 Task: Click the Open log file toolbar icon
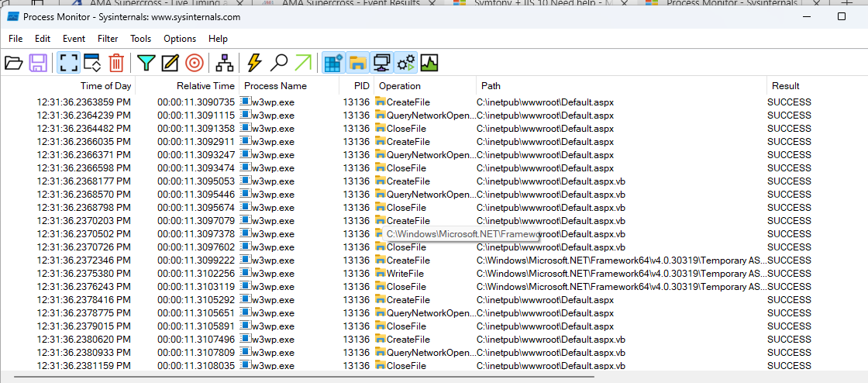[x=13, y=63]
